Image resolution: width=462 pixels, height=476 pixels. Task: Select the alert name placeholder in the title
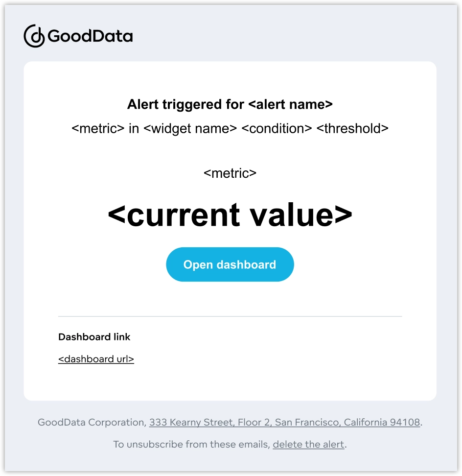point(292,104)
